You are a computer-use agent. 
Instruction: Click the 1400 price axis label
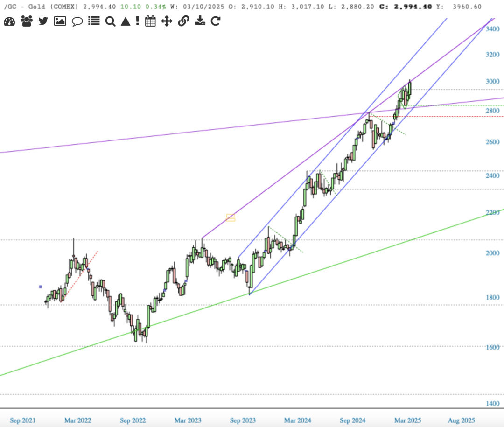click(x=492, y=404)
